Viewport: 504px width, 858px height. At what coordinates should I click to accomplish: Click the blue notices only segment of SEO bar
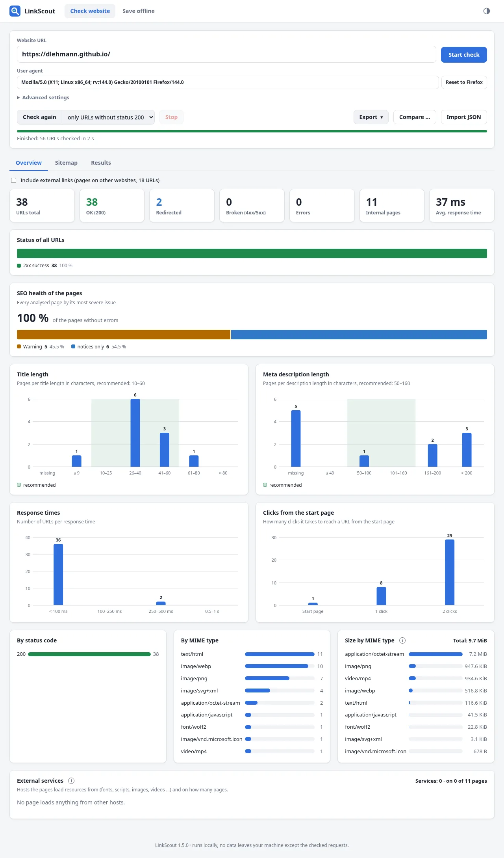click(359, 335)
